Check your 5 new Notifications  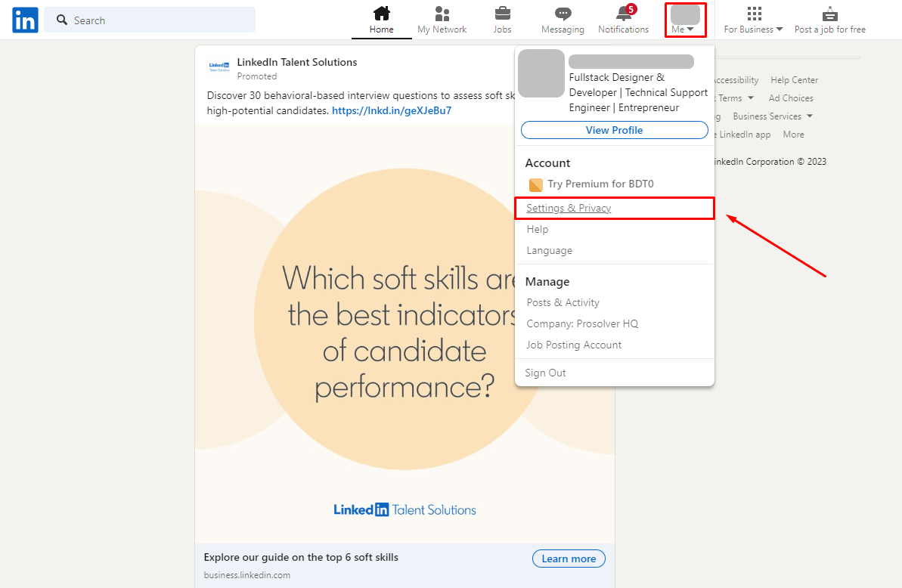[x=623, y=19]
